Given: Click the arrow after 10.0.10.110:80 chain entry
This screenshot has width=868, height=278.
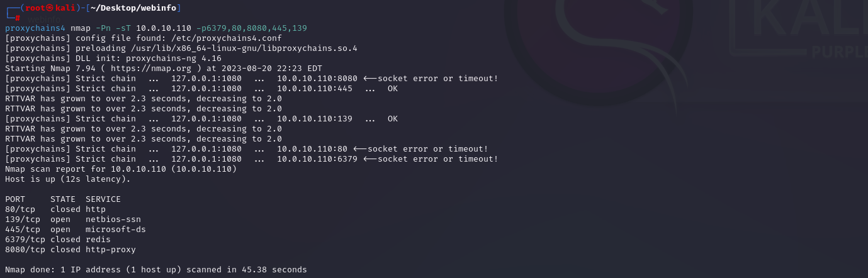Looking at the screenshot, I should (x=359, y=149).
